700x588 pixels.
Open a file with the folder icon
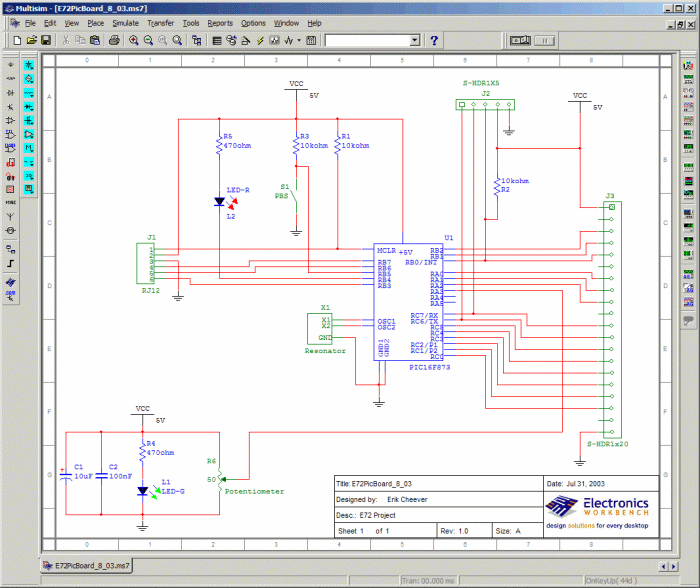tap(32, 41)
